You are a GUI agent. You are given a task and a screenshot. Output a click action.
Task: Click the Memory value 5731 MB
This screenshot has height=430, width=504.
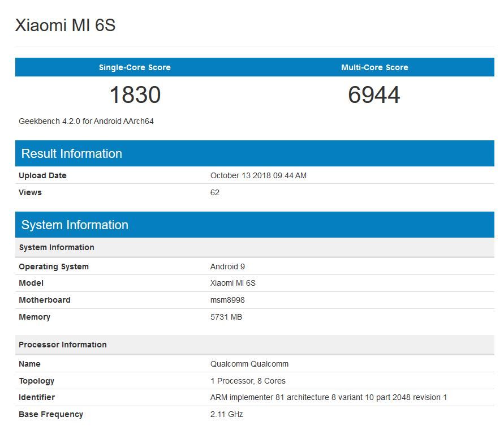pyautogui.click(x=226, y=317)
